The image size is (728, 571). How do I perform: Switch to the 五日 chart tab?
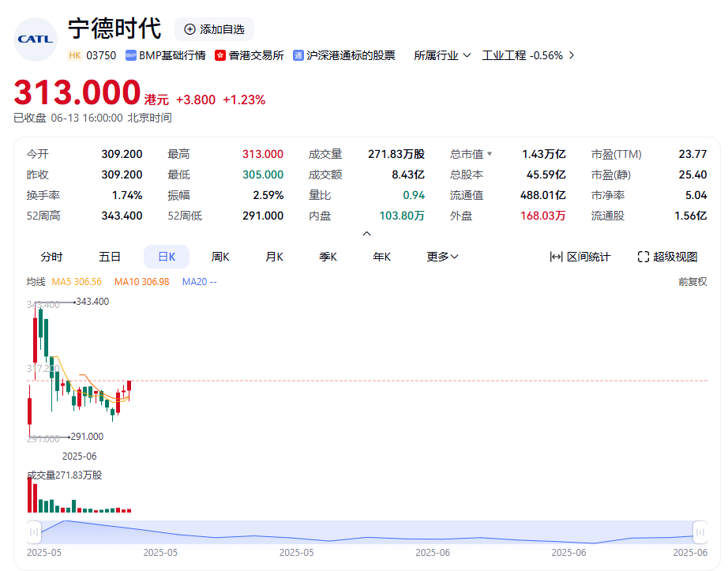click(110, 257)
